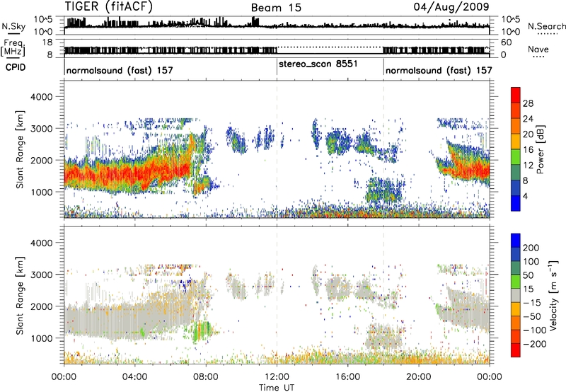566x392 pixels.
Task: Click the date "04/Aug/2009"
Action: tap(451, 6)
